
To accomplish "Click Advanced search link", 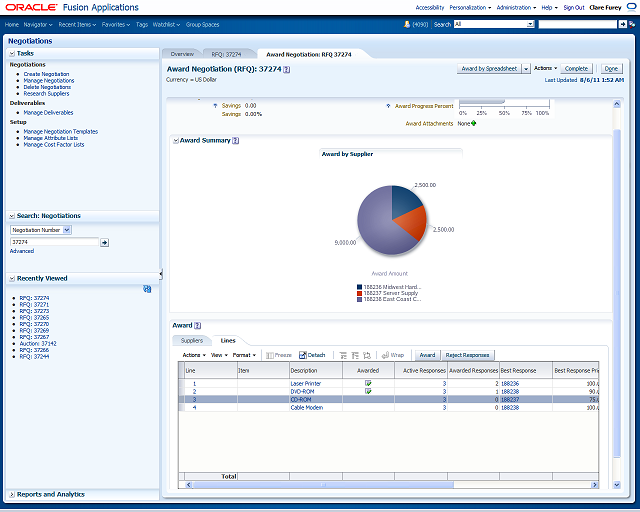I will tap(22, 251).
